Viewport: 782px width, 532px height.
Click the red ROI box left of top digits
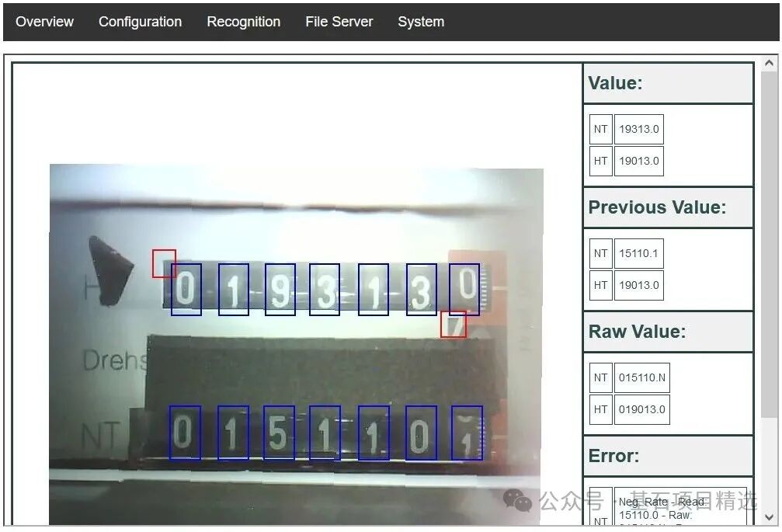point(164,263)
